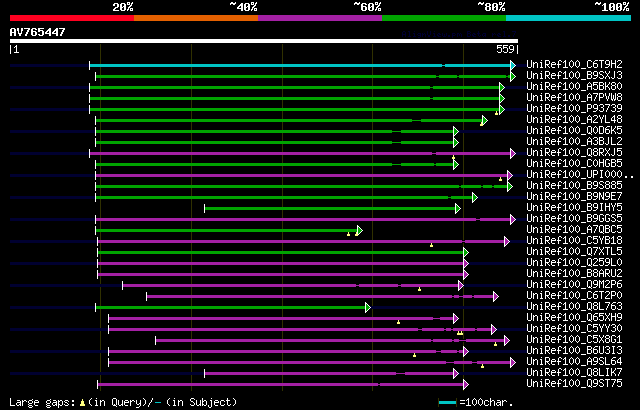This screenshot has height=410, width=640.
Task: Select the white AV765447 query sequence bar
Action: point(264,41)
